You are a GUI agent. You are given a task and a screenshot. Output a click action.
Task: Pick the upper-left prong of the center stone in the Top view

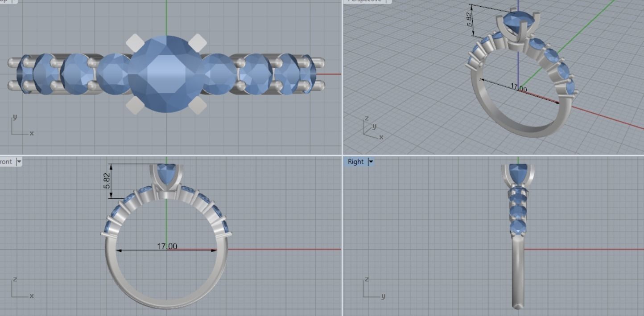tap(134, 43)
